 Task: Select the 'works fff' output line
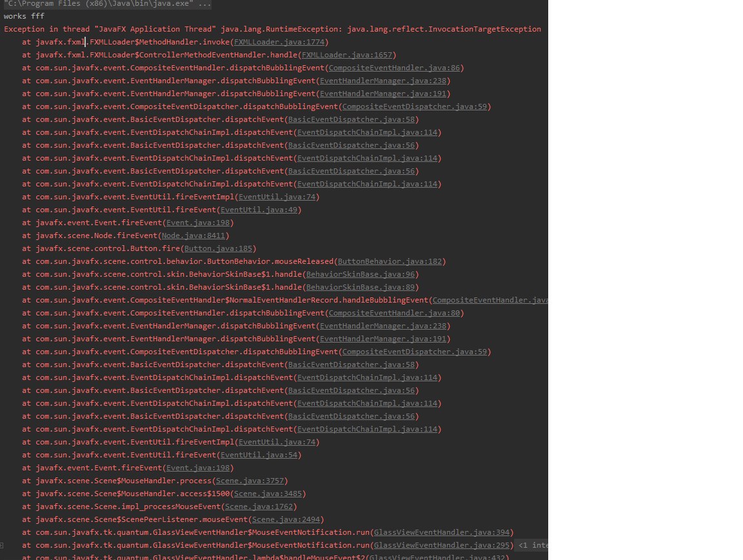pos(24,16)
